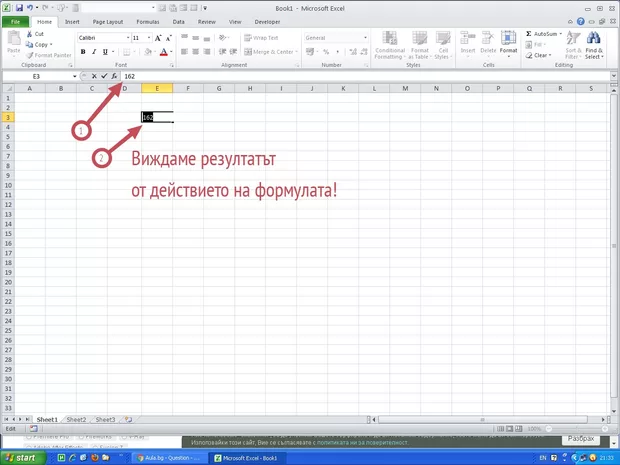620x465 pixels.
Task: Switch to the Formulas tab
Action: (148, 22)
